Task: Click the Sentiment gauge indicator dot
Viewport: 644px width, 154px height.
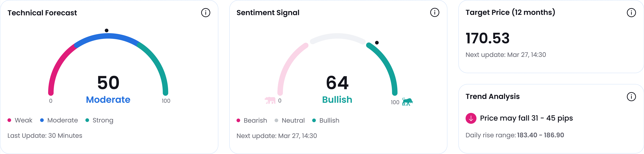Action: (377, 43)
